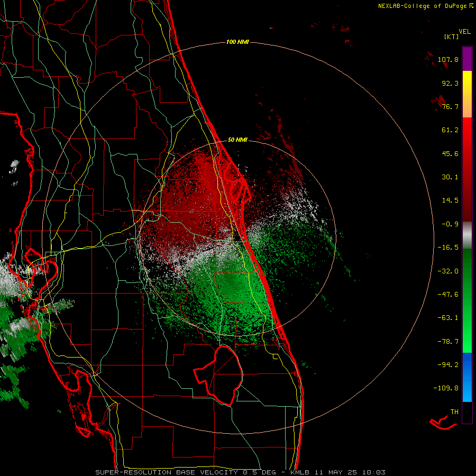Click the 14.5 legend value
476x476 pixels.
pyautogui.click(x=450, y=200)
